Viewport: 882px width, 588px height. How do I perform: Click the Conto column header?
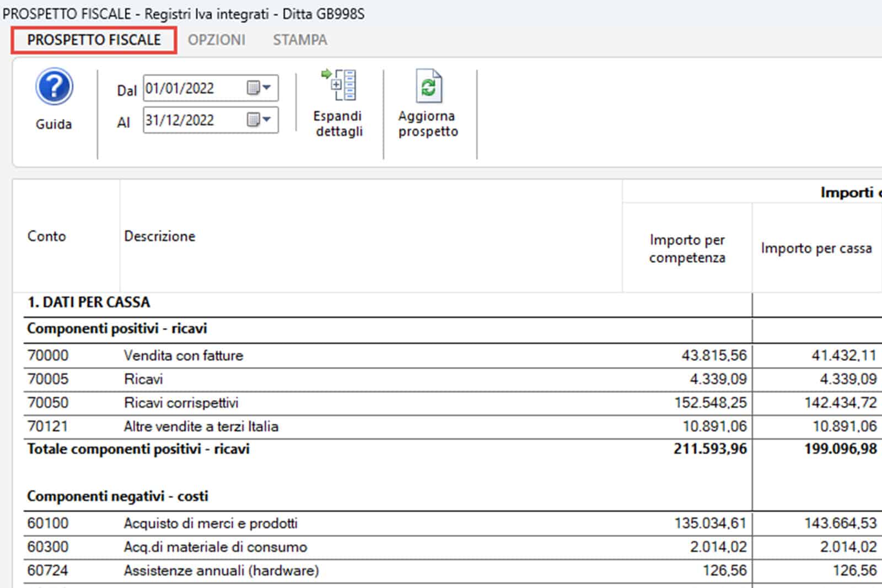47,236
